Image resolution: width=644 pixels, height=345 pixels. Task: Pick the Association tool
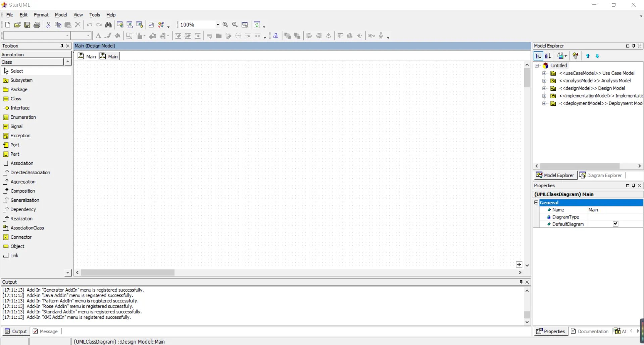click(x=22, y=163)
